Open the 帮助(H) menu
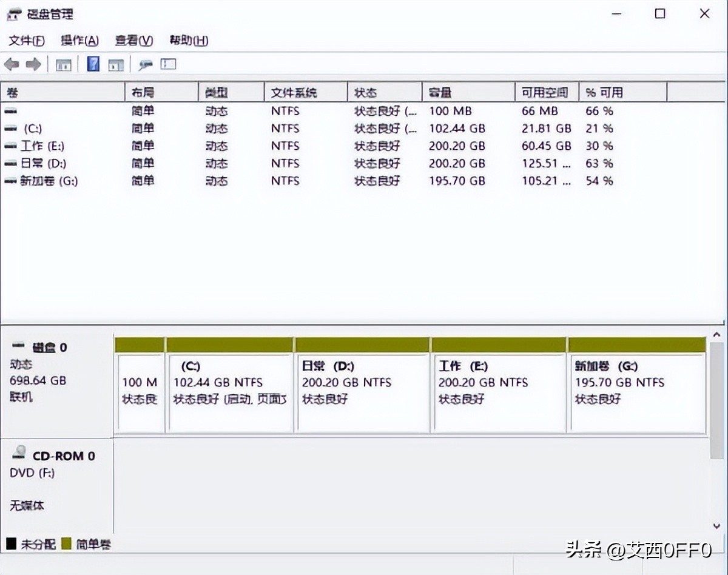728x575 pixels. (x=189, y=41)
